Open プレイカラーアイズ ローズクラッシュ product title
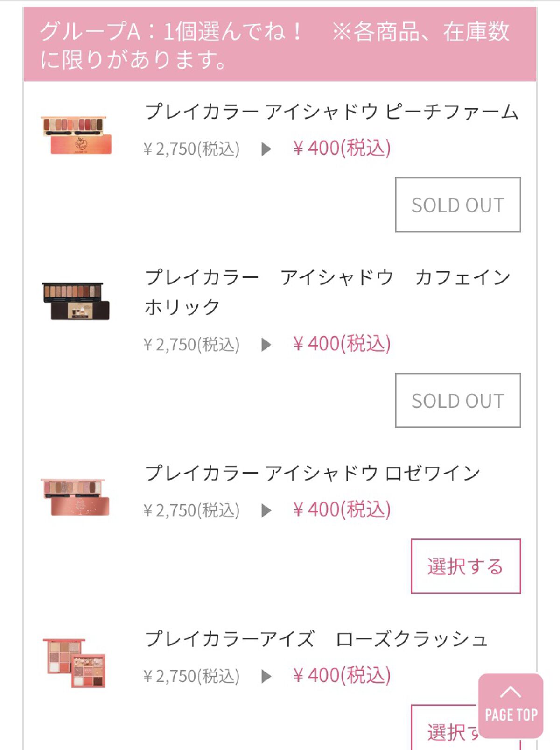Screen dimensions: 560x750 tap(316, 639)
